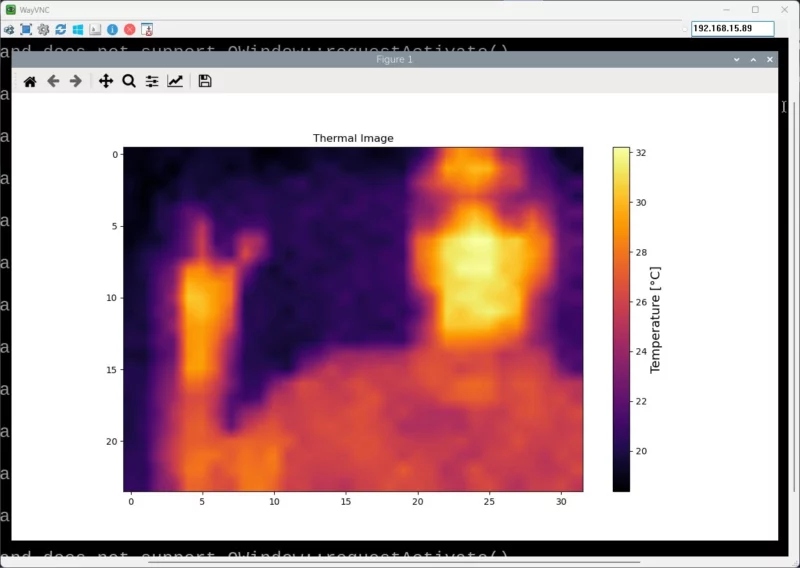Screen dimensions: 800x568
Task: Open VNC settings gear icon
Action: (43, 29)
